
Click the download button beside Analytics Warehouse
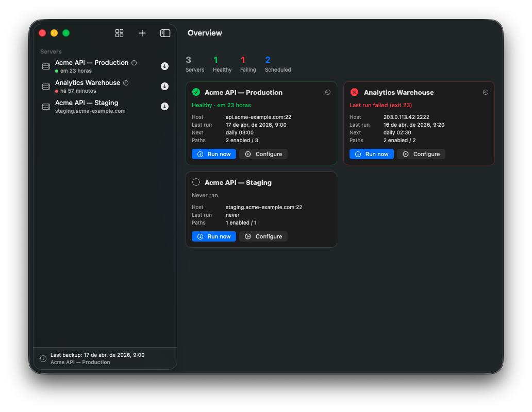pos(164,86)
